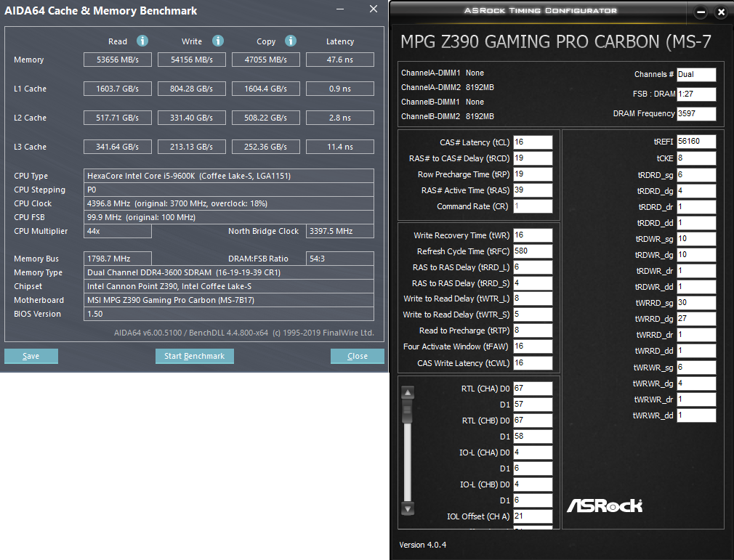Click the scroll down arrow in RTL panel
This screenshot has width=734, height=560.
408,508
